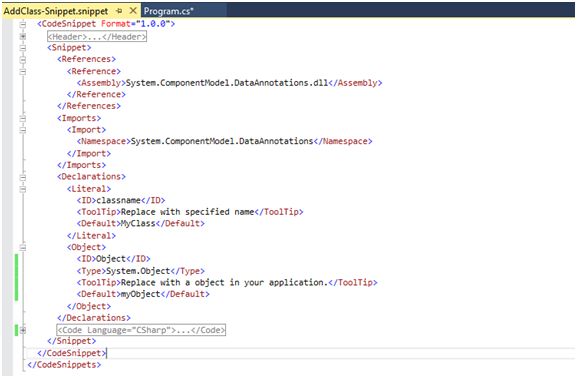Click the closing </Imports> tag
Screen dimensions: 577x378
pos(81,165)
